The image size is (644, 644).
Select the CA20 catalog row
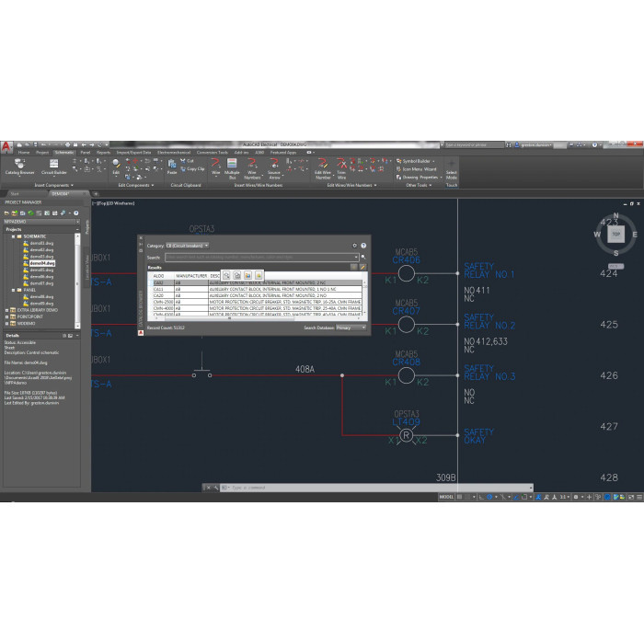[257, 295]
